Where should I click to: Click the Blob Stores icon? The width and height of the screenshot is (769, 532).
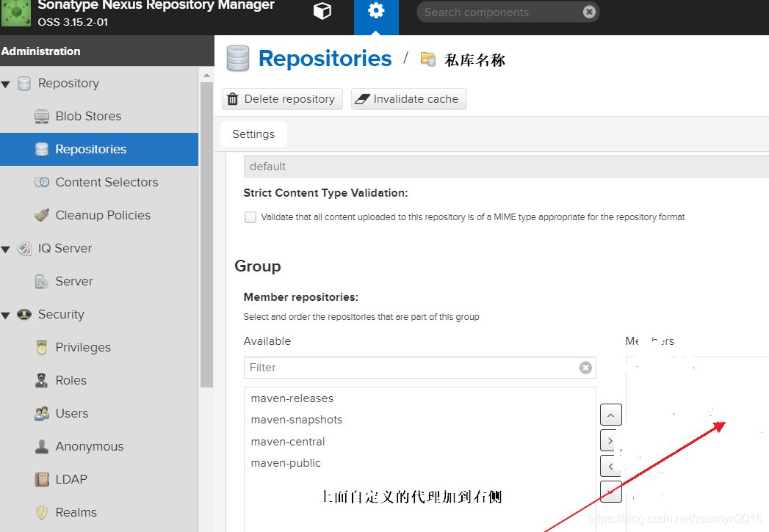[x=42, y=117]
